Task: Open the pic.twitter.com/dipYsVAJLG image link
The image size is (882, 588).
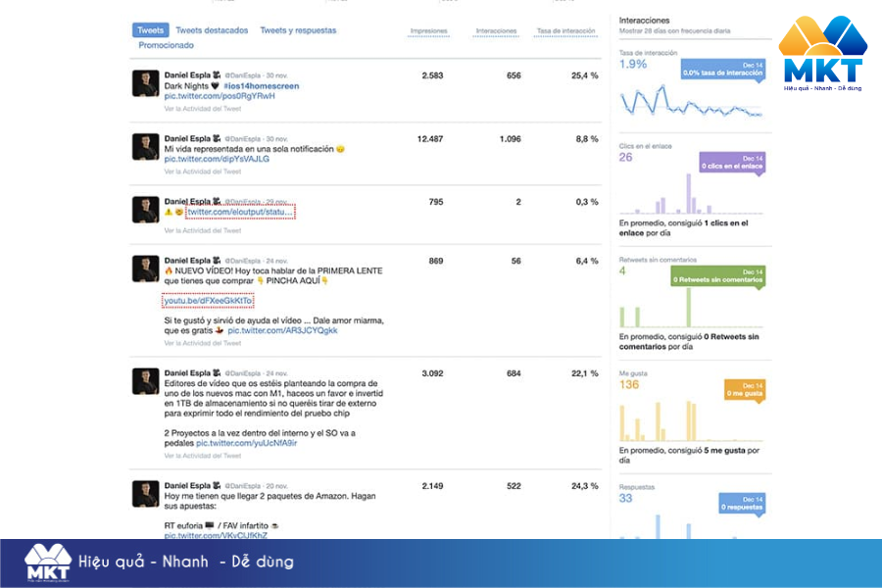Action: (x=217, y=159)
